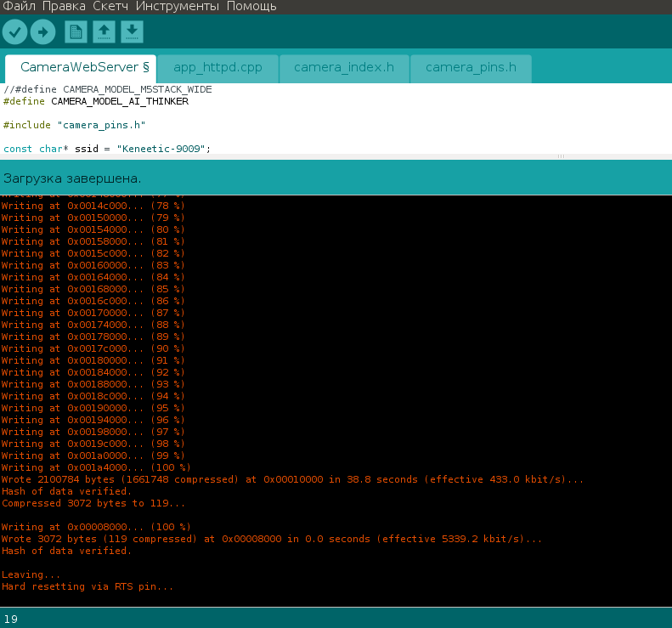The image size is (672, 628).
Task: Place cursor on the ssid "Keneetic-9009" line
Action: tap(106, 149)
